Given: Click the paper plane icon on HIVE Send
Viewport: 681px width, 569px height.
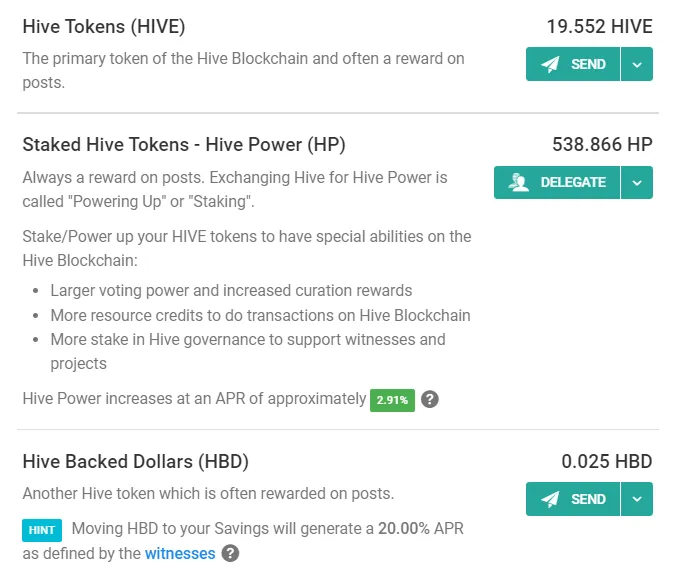Looking at the screenshot, I should click(x=550, y=64).
